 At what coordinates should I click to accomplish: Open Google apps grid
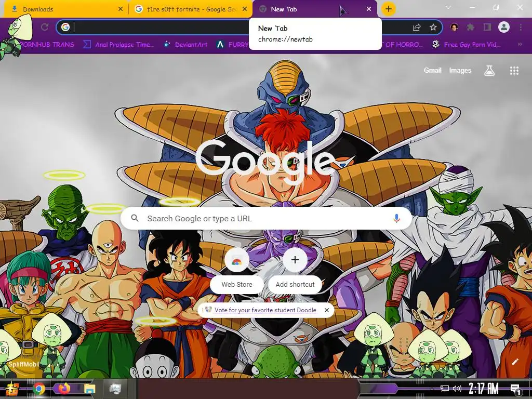click(x=514, y=71)
